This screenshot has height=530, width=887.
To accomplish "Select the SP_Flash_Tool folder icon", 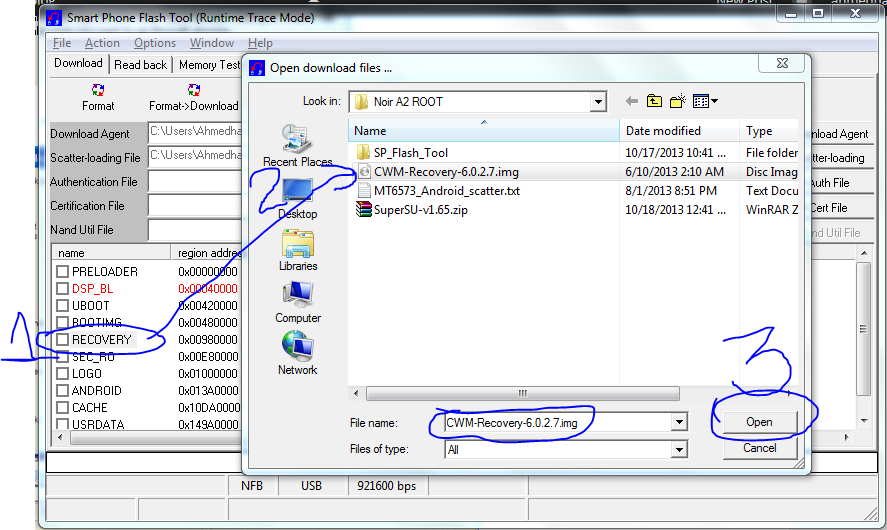I will pyautogui.click(x=363, y=152).
